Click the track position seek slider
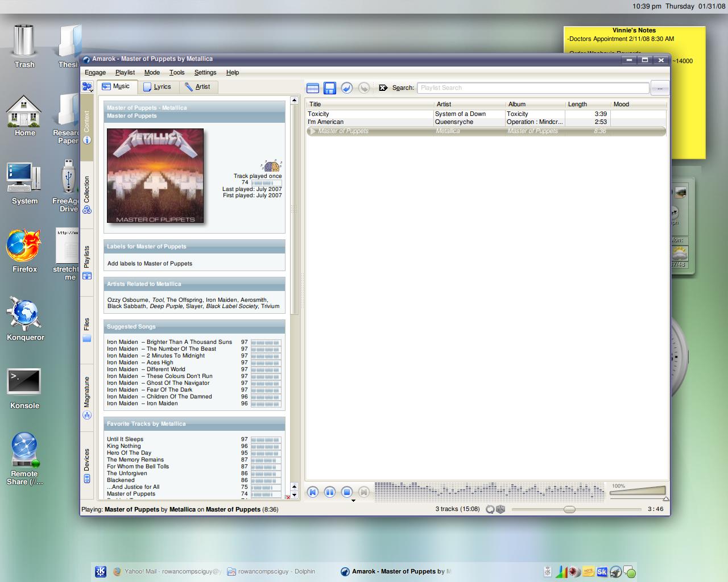Viewport: 728px width, 582px height. coord(577,509)
